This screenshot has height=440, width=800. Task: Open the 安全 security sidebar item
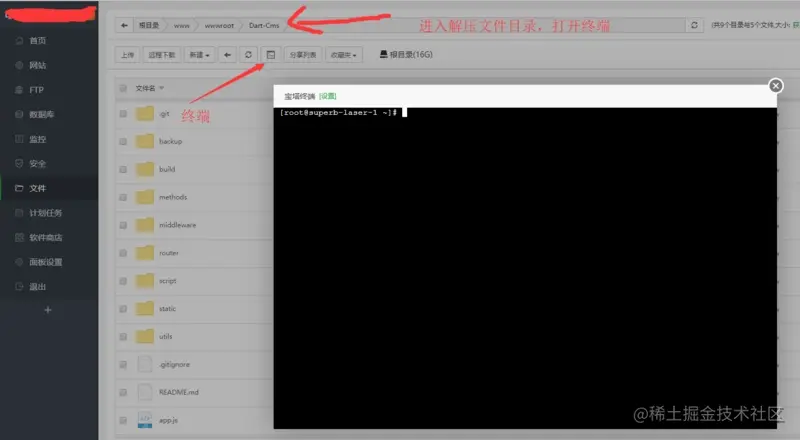tap(37, 163)
